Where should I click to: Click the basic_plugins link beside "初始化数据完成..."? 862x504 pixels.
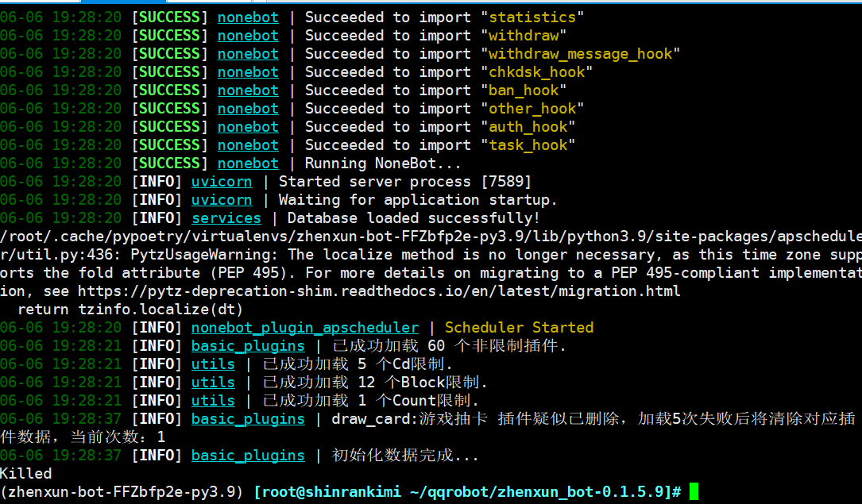[x=248, y=456]
